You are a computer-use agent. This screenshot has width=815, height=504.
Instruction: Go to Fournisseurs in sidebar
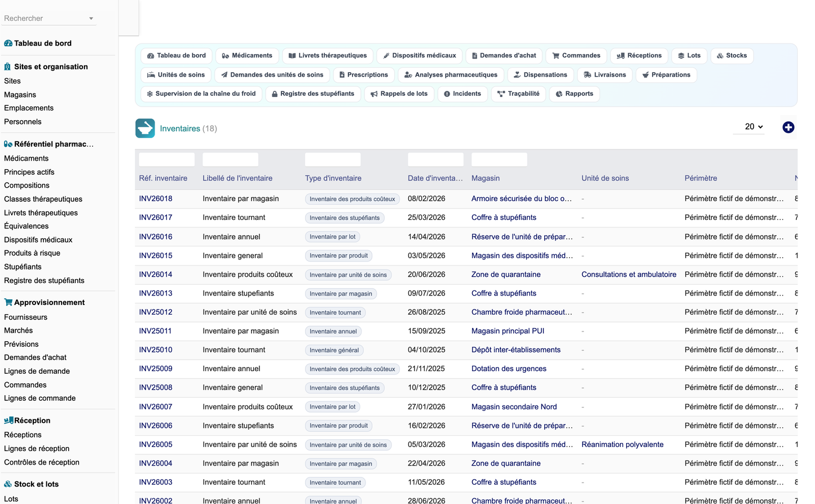[25, 317]
